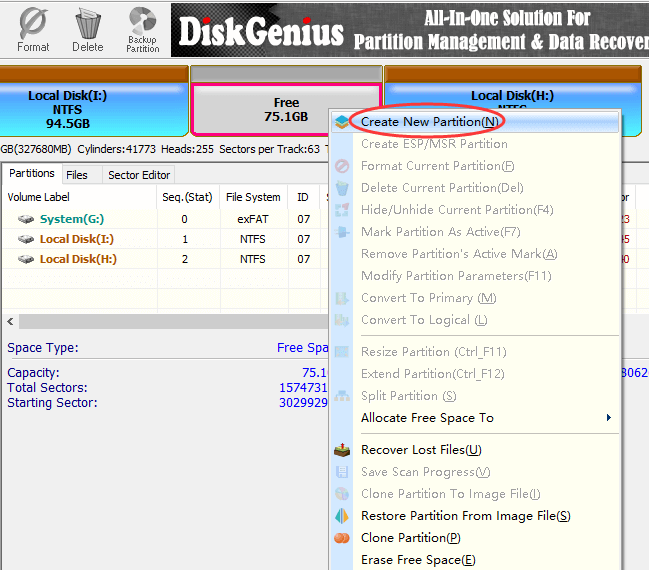Select the Partitions tab
649x570 pixels.
point(31,174)
